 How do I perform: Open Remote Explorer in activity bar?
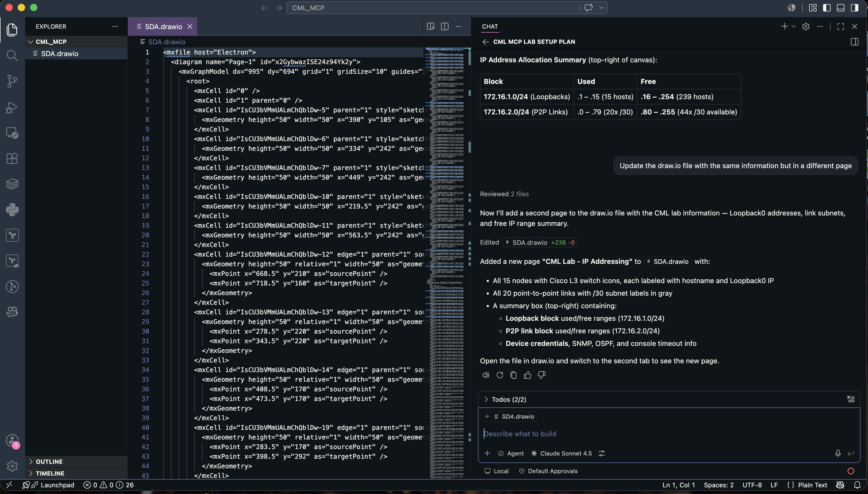(12, 133)
